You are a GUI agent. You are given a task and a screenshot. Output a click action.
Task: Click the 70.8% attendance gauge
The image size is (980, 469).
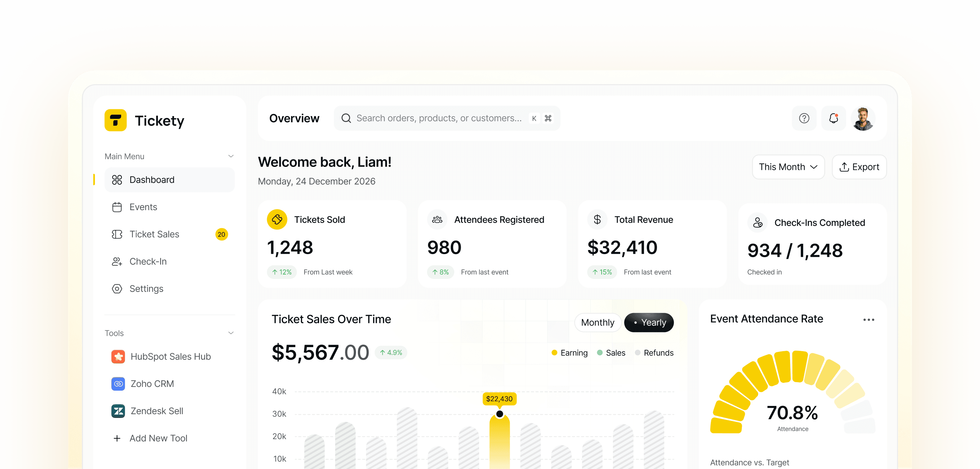pyautogui.click(x=793, y=411)
